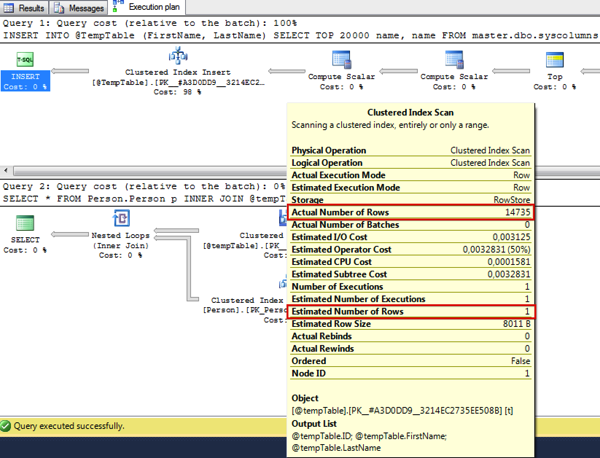
Task: Select the Clustered Index Insert operator icon
Action: 178,55
